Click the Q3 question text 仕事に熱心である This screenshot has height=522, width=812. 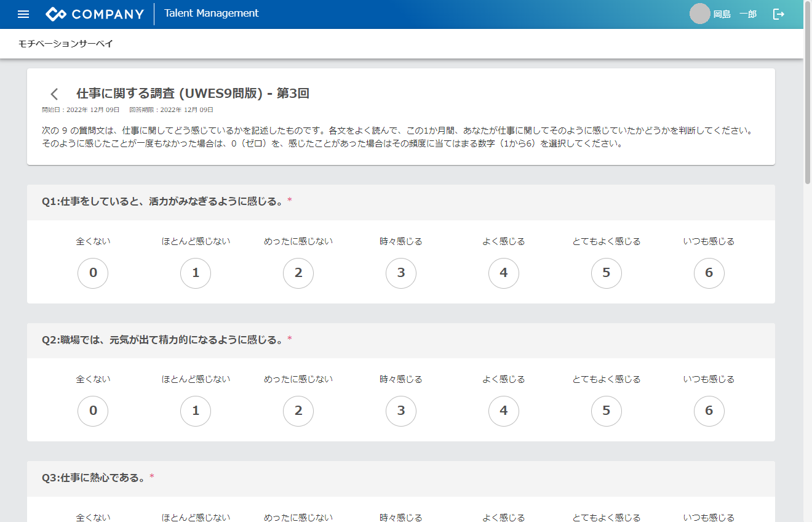(x=94, y=477)
